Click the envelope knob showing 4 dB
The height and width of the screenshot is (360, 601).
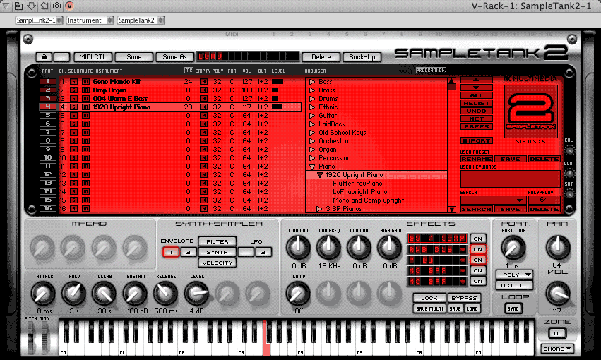tap(196, 293)
